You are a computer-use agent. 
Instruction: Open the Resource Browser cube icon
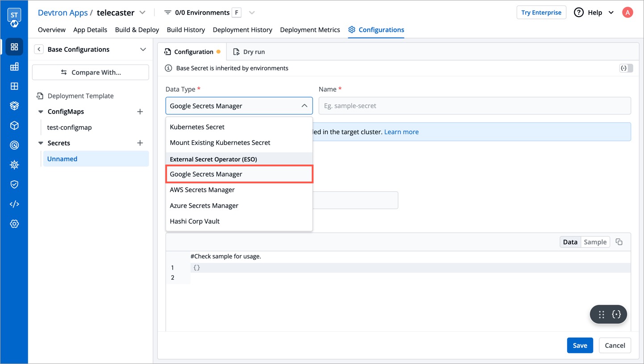(14, 125)
